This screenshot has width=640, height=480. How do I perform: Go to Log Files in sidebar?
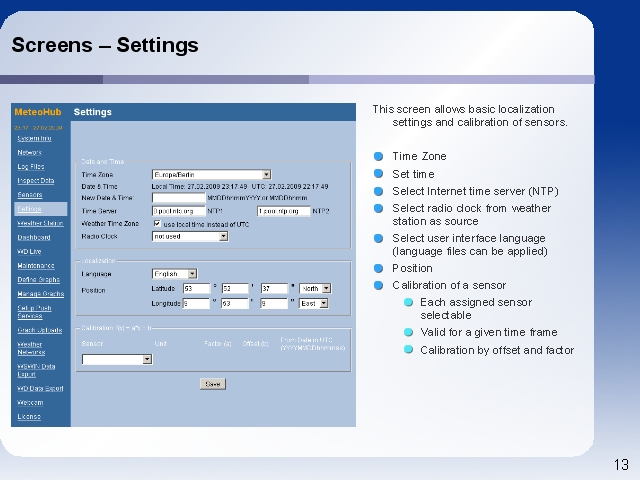click(x=31, y=167)
